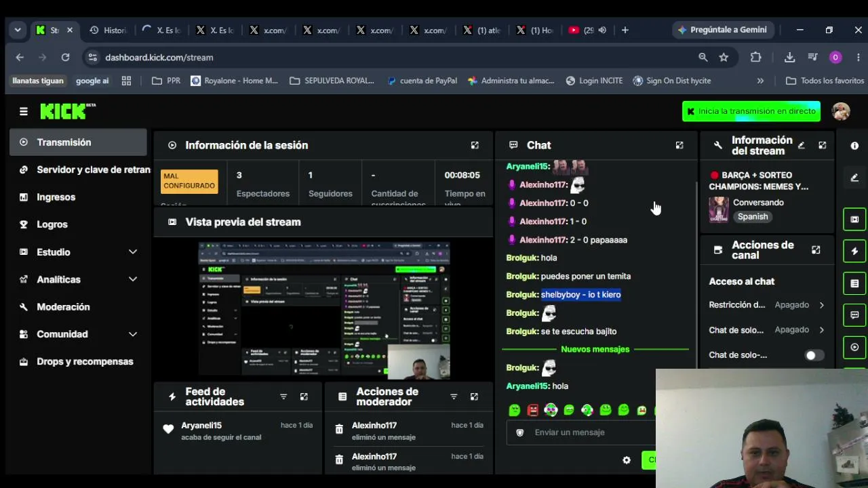Screen dimensions: 868x488
Task: Expand the Analíticas menu
Action: (133, 279)
